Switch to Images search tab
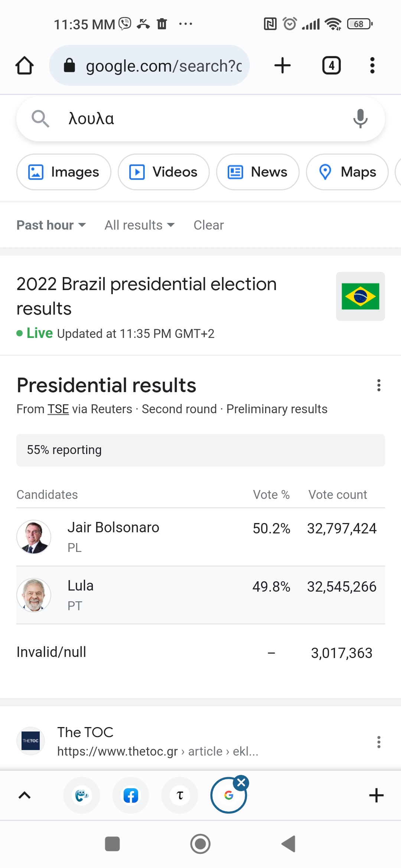 point(64,172)
